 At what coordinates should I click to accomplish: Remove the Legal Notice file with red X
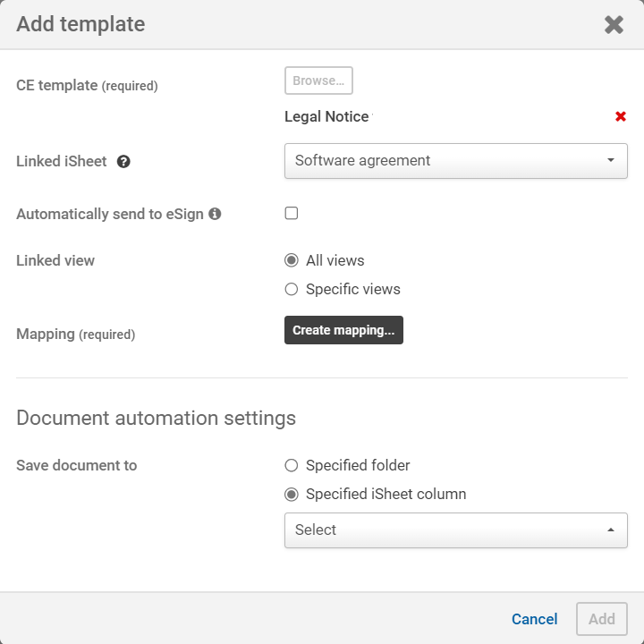tap(621, 116)
